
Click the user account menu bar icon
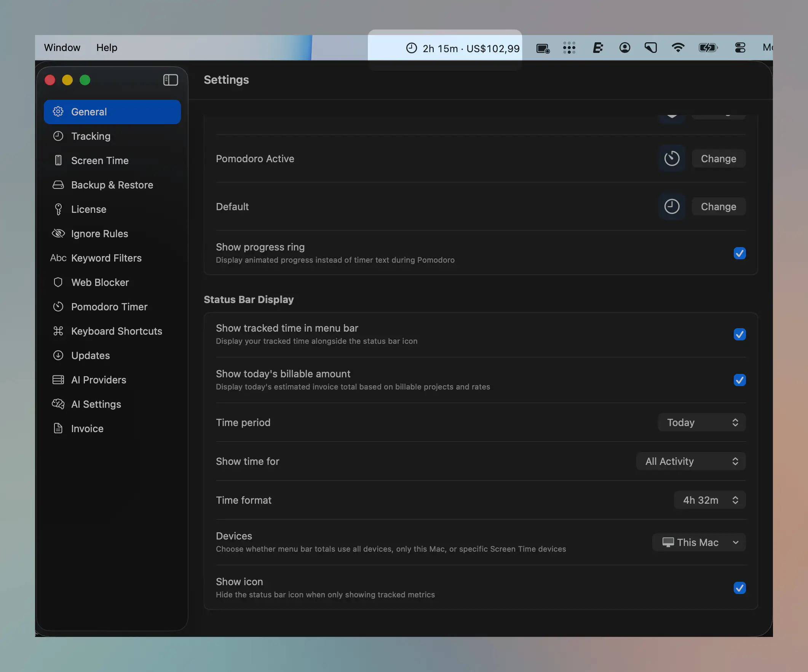[624, 48]
